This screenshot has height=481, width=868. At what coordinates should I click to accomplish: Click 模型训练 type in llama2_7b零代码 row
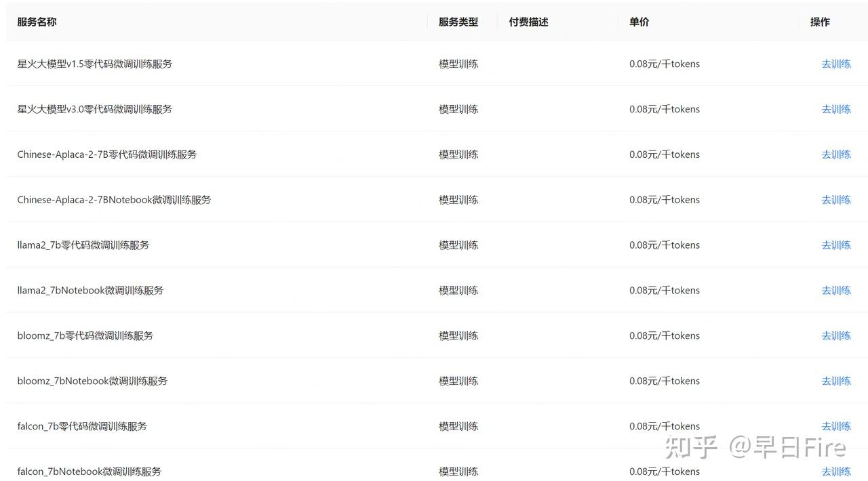click(x=458, y=245)
